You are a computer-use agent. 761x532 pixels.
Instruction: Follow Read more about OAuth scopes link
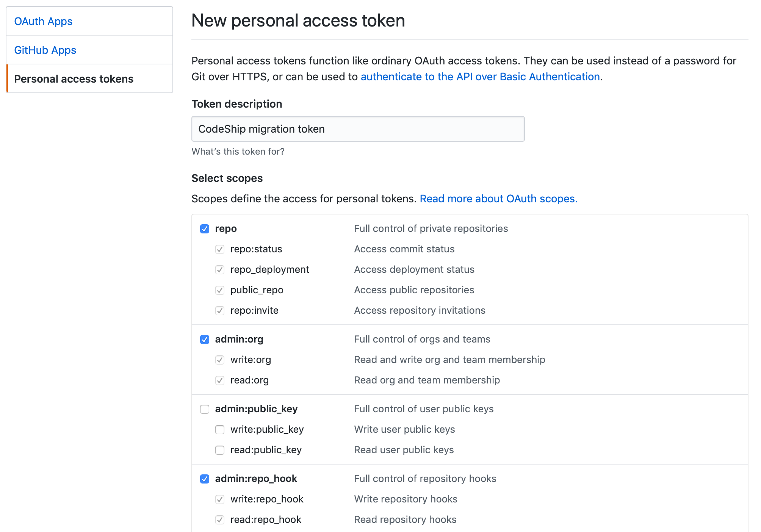tap(498, 199)
